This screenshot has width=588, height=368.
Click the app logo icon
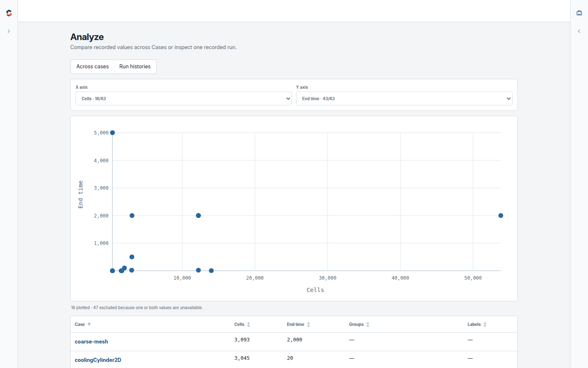click(x=9, y=13)
